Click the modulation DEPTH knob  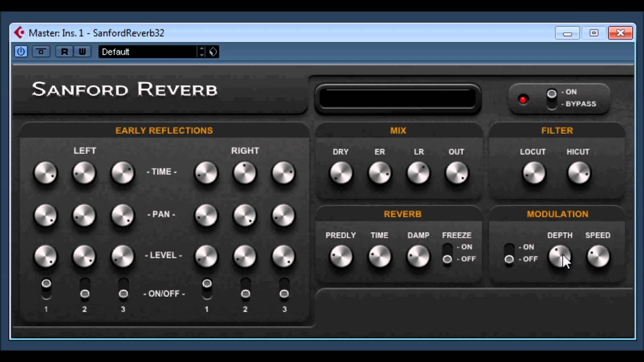559,256
